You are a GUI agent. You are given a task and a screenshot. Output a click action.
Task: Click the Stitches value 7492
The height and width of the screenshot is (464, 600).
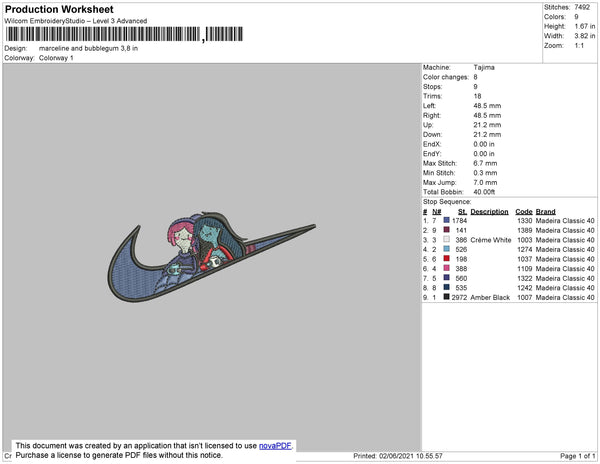pos(582,7)
